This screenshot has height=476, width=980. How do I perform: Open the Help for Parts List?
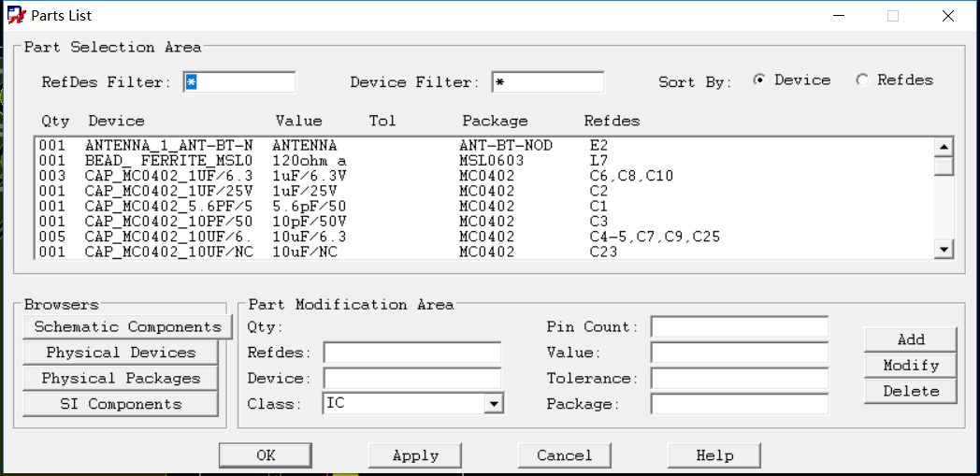(x=714, y=455)
